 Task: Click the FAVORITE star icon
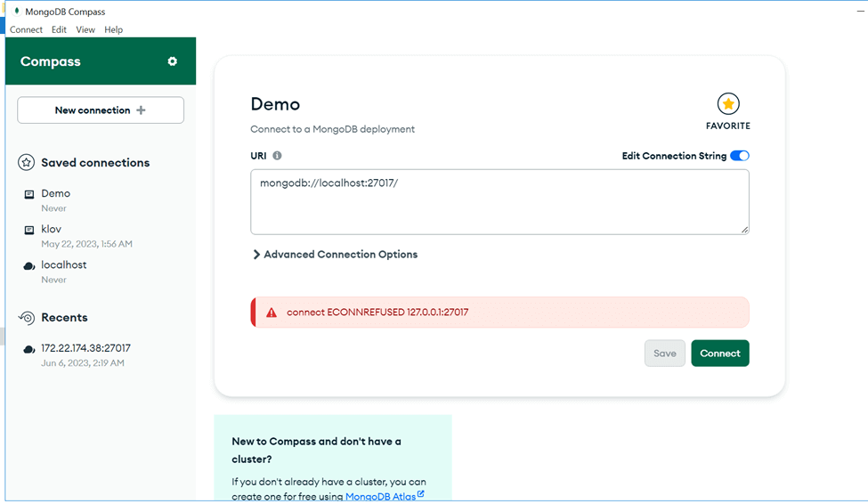[728, 103]
